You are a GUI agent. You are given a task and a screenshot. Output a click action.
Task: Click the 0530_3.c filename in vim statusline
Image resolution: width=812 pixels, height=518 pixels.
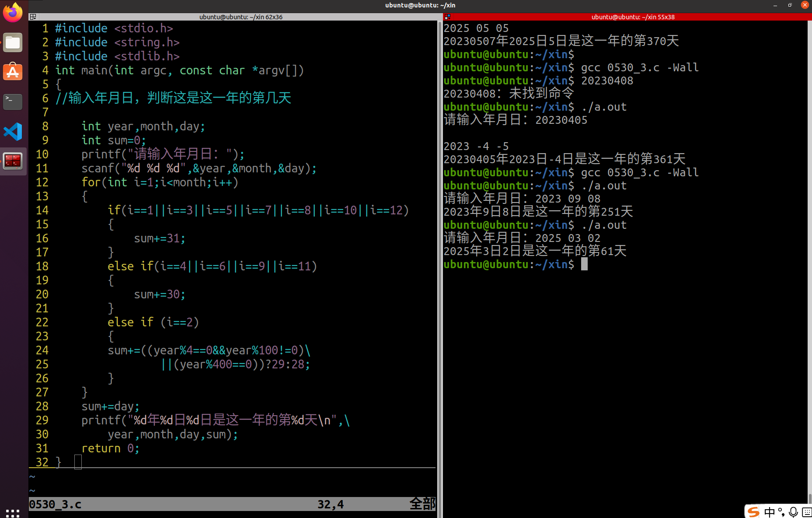(55, 504)
